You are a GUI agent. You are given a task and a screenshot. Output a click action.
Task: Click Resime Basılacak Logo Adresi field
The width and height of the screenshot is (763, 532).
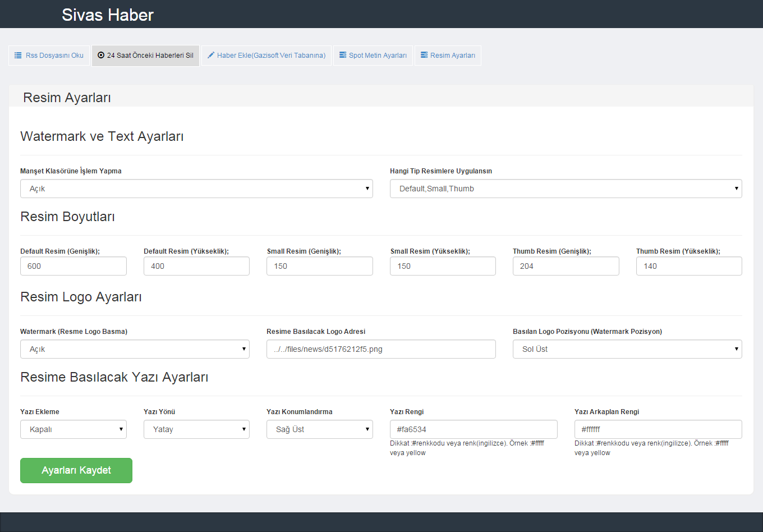381,349
